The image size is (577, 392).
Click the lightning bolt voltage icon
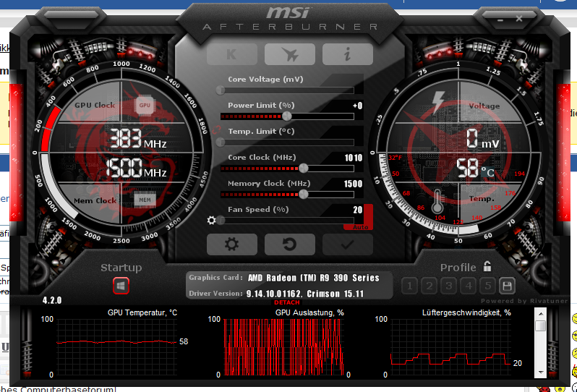coord(438,102)
